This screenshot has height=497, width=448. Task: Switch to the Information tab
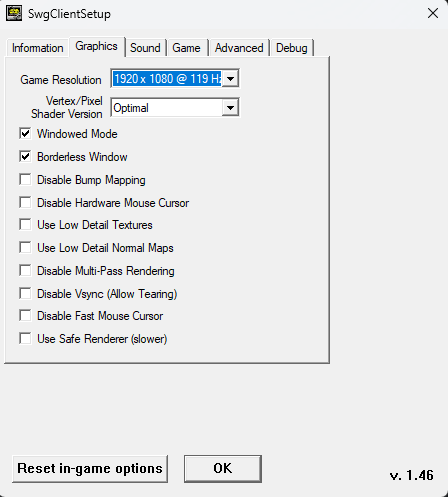pyautogui.click(x=37, y=48)
